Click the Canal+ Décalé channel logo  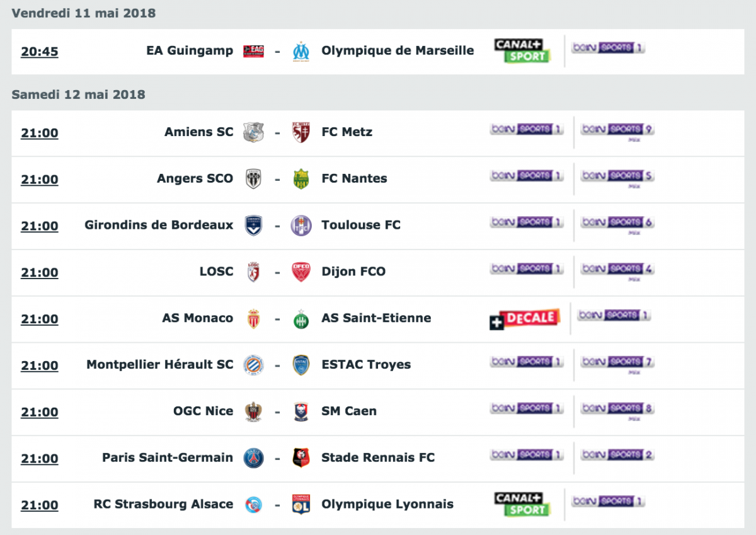[525, 319]
